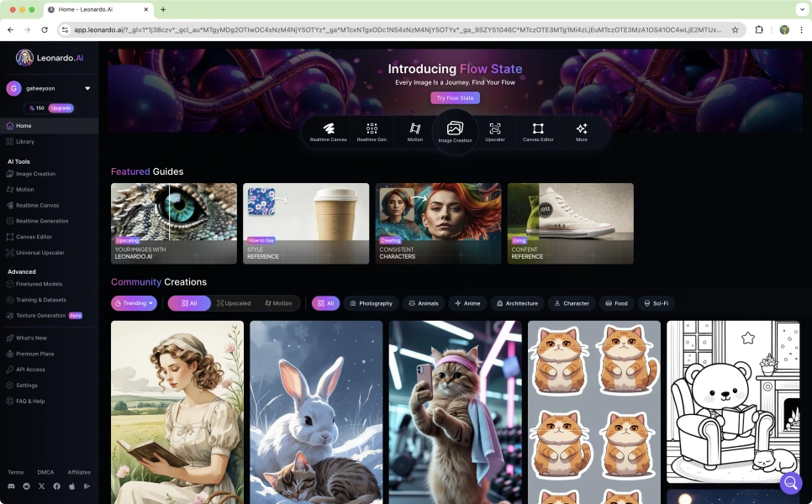Open the Upscaler tool in center toolbar

click(495, 132)
